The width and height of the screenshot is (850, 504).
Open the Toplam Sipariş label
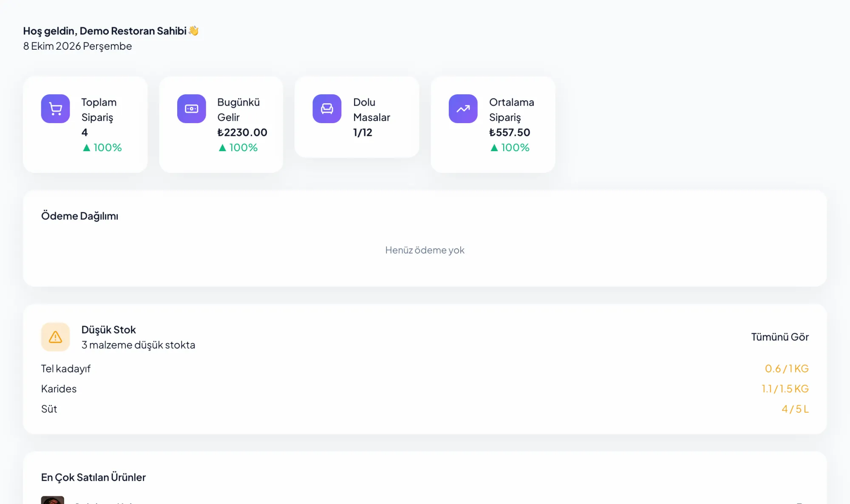coord(99,110)
